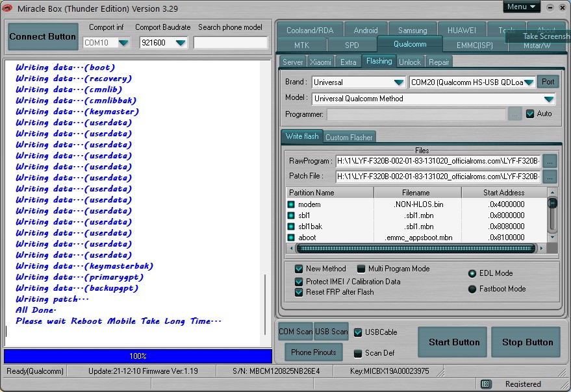Click the status bar list icon beside Registered

click(485, 384)
